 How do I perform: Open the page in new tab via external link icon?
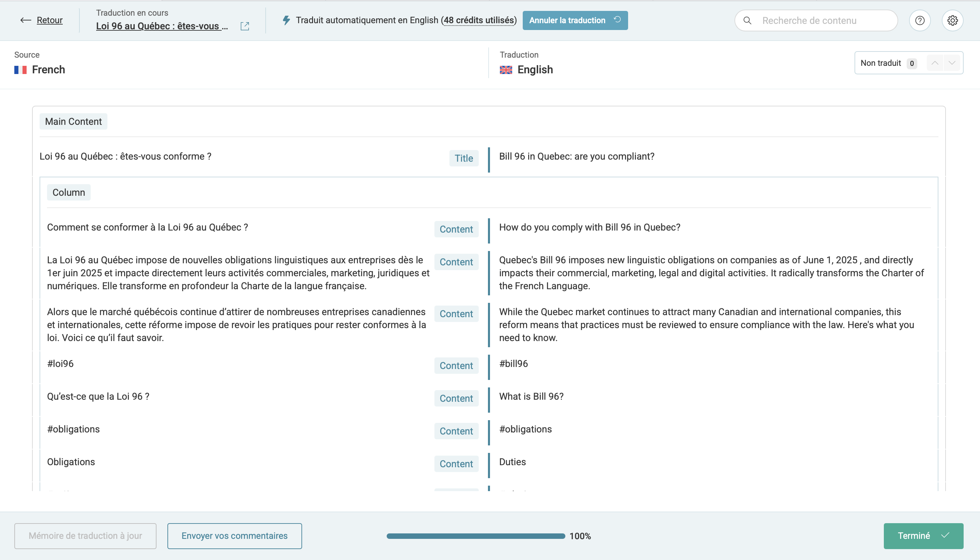click(x=245, y=26)
